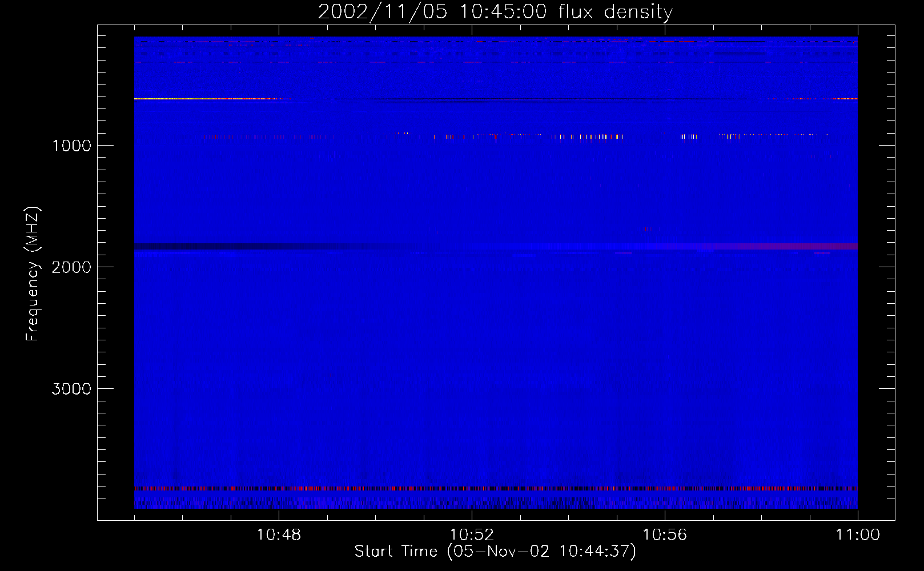Click the 2000 frequency tick label

(x=71, y=267)
